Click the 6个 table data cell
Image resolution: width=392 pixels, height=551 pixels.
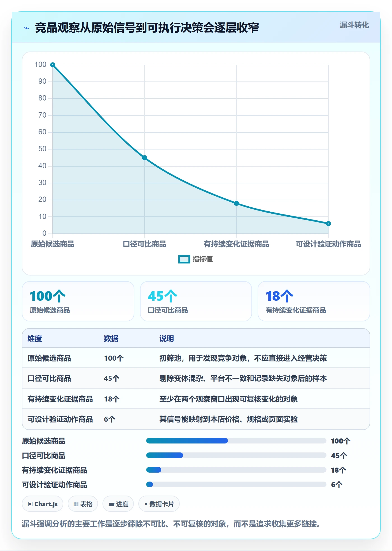coord(109,419)
